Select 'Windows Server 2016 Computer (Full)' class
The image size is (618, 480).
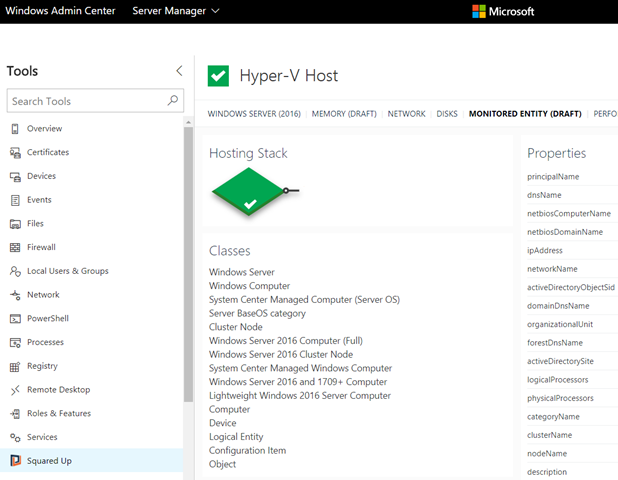tap(286, 340)
